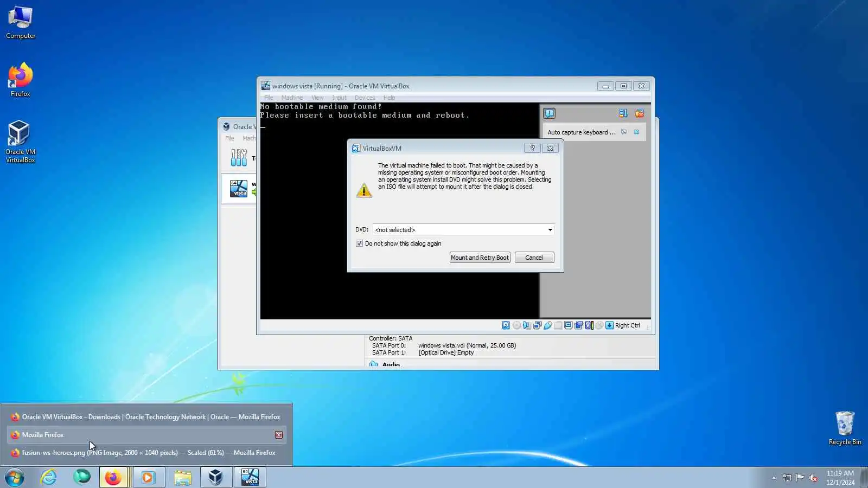This screenshot has width=868, height=488.
Task: Open Windows Media Player from taskbar
Action: (x=148, y=477)
